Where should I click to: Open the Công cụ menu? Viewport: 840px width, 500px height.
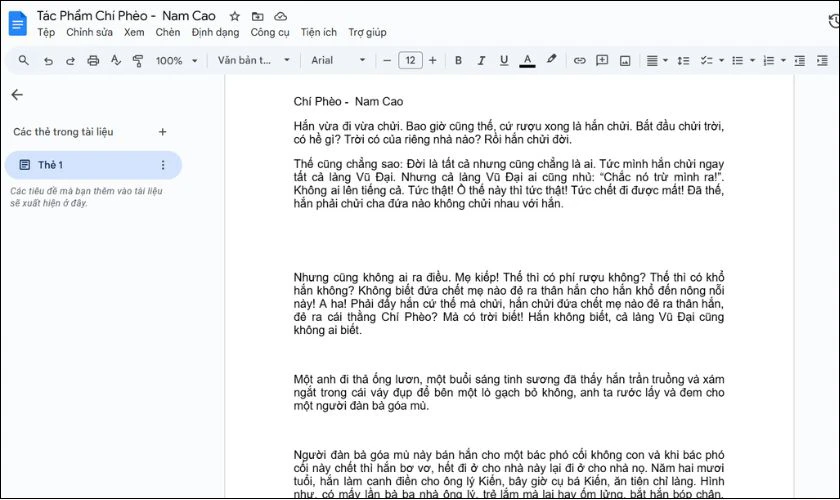[x=269, y=32]
